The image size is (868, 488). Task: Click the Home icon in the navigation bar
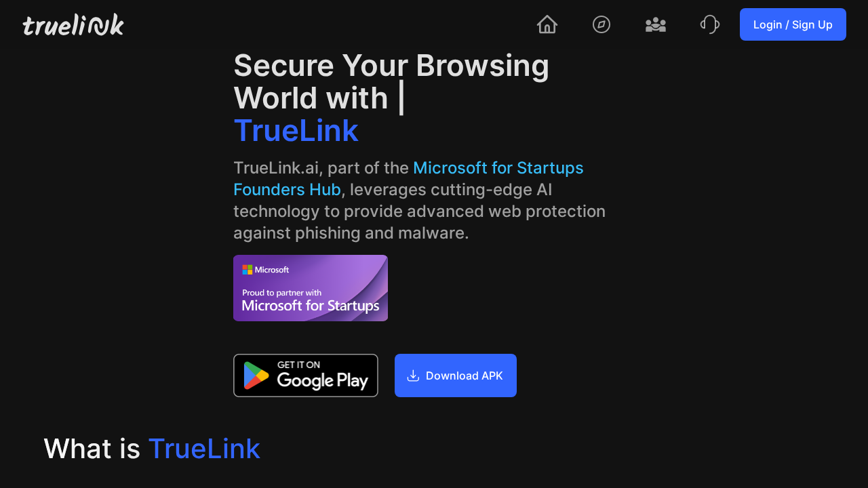pos(547,24)
